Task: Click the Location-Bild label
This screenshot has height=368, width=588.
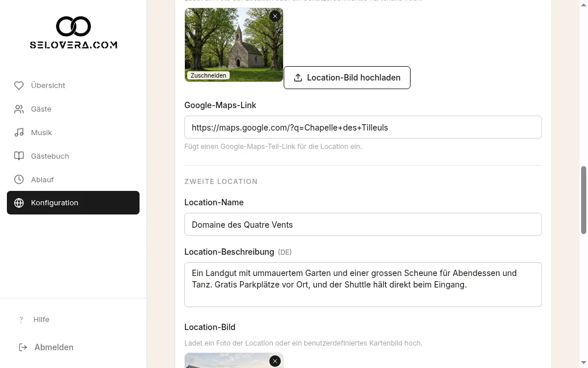Action: (x=210, y=327)
